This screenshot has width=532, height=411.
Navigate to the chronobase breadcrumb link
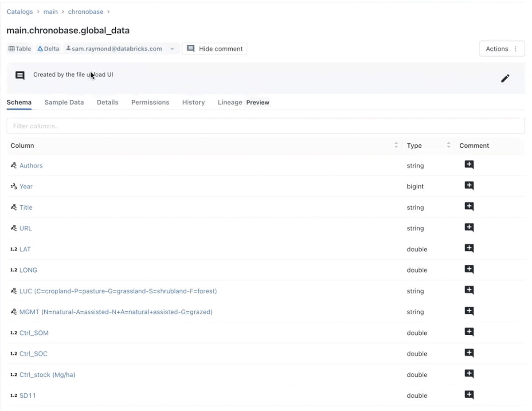tap(86, 12)
